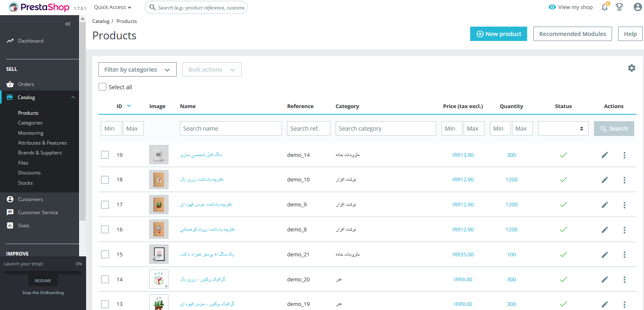Edit product 17 with pencil icon
Image resolution: width=644 pixels, height=310 pixels.
pos(605,205)
